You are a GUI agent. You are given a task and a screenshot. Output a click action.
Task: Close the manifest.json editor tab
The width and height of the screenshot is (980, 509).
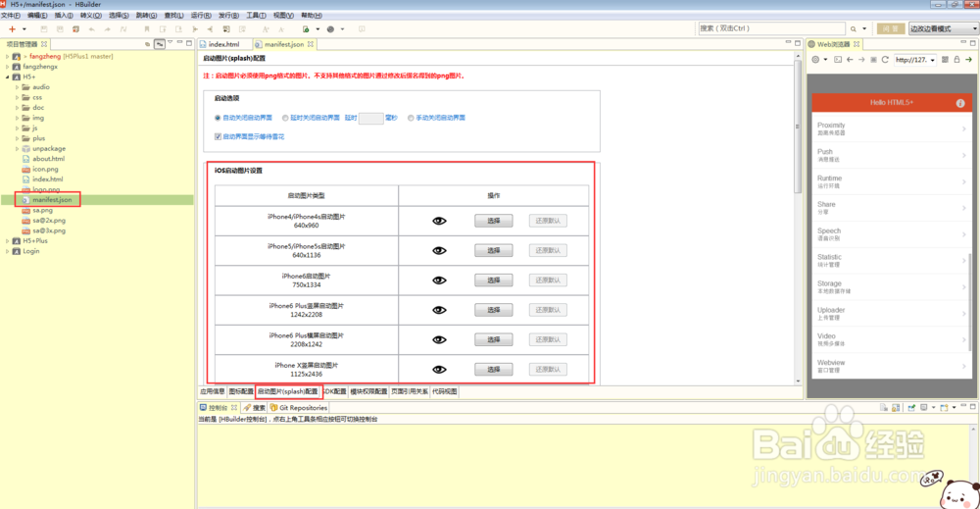(310, 44)
